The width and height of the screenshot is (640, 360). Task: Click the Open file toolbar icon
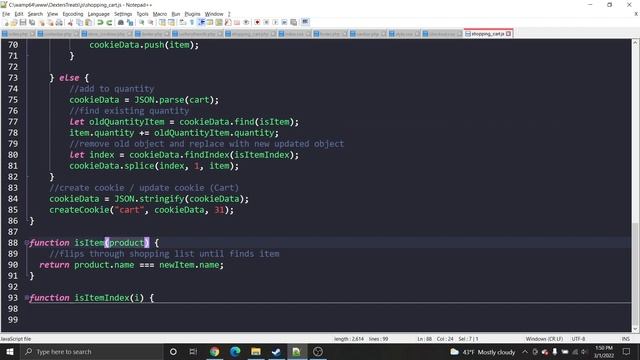pyautogui.click(x=14, y=22)
